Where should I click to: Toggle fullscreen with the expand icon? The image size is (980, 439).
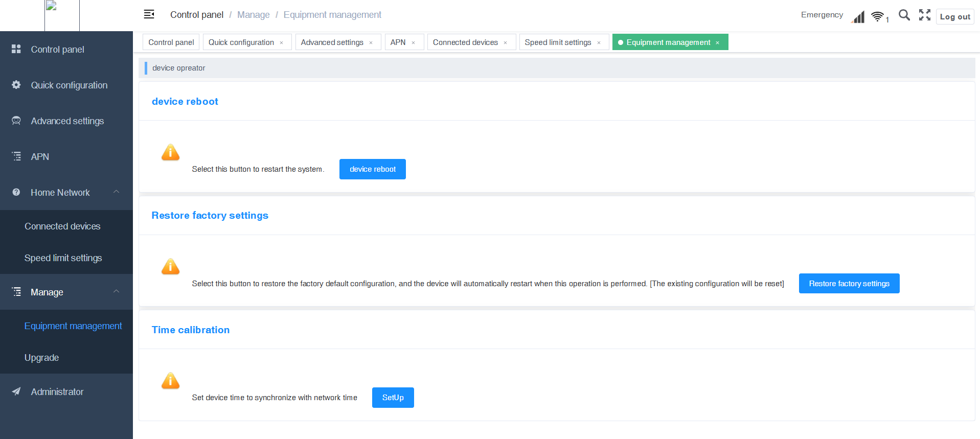pyautogui.click(x=924, y=15)
